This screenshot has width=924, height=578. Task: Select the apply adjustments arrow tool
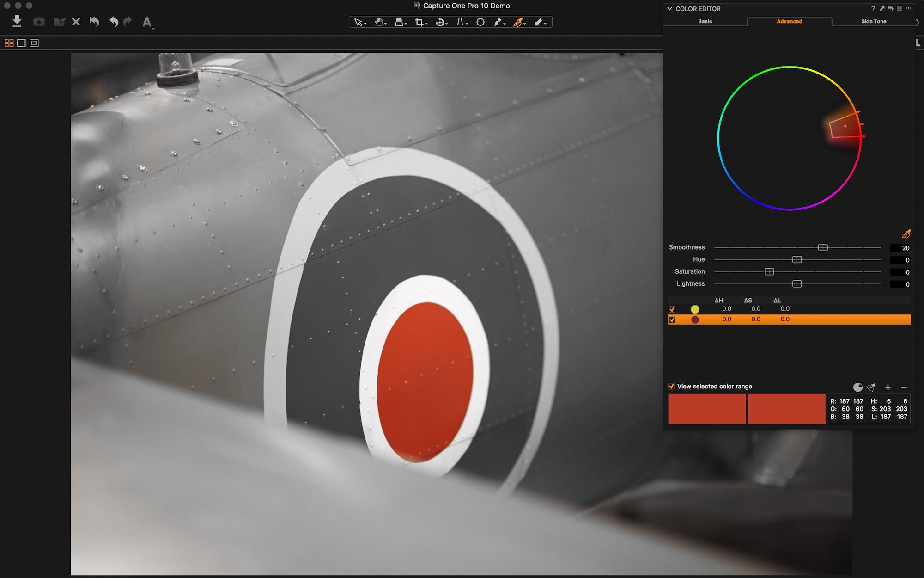coord(539,22)
